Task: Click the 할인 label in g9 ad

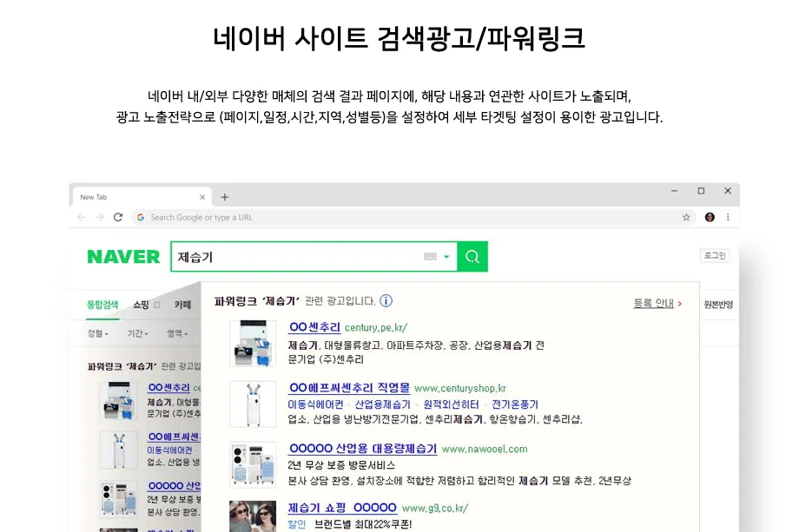Action: [x=297, y=524]
